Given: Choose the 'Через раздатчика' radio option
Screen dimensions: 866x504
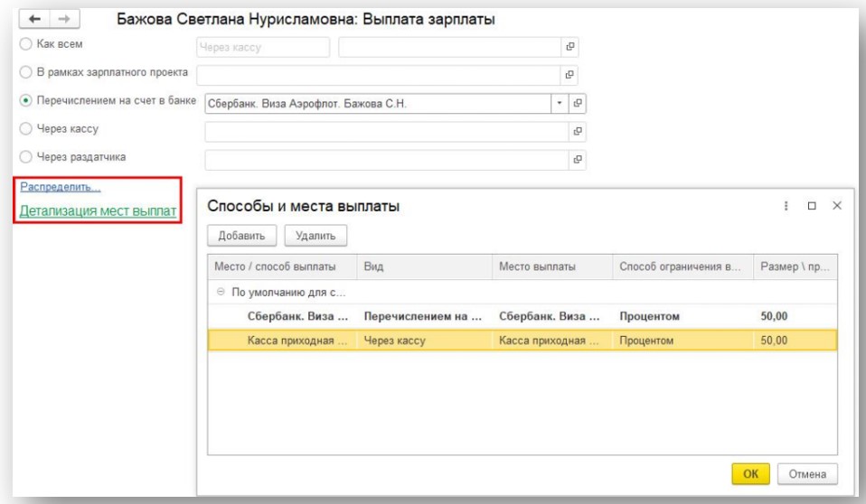Looking at the screenshot, I should point(25,157).
